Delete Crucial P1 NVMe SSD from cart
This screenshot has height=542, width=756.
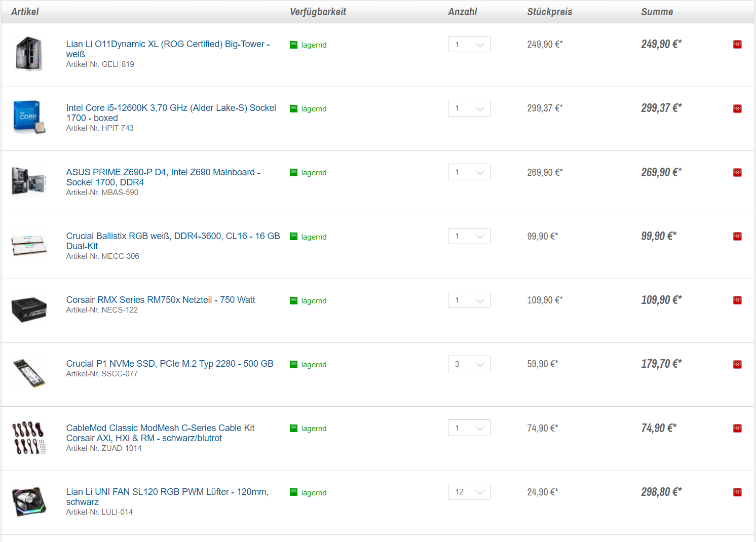(x=737, y=365)
